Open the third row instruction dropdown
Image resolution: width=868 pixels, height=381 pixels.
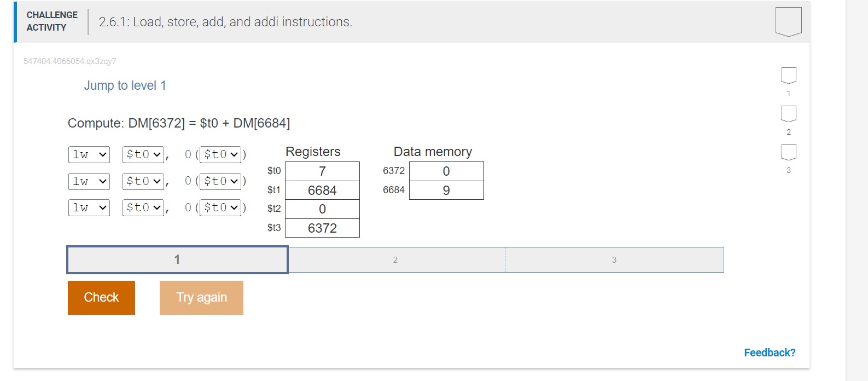89,207
